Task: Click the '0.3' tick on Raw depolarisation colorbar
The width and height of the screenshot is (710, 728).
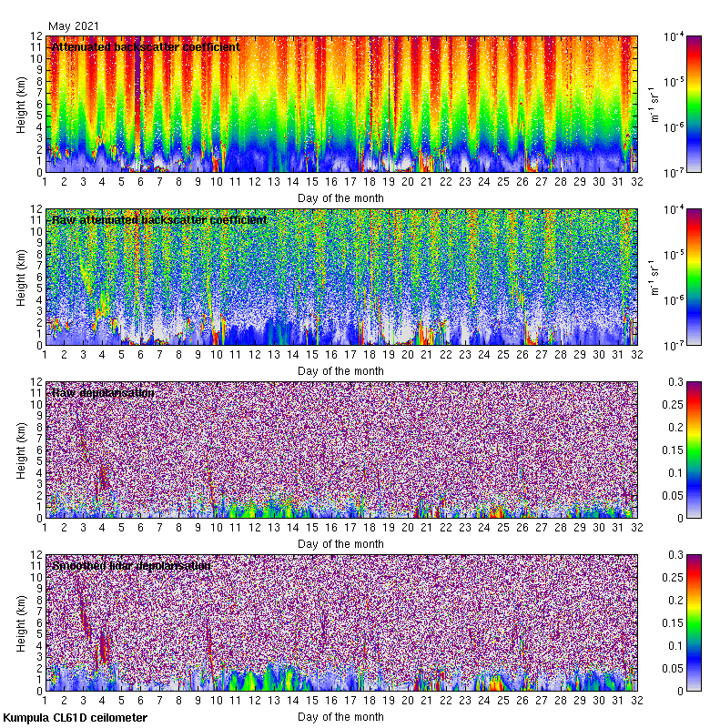Action: [x=675, y=381]
